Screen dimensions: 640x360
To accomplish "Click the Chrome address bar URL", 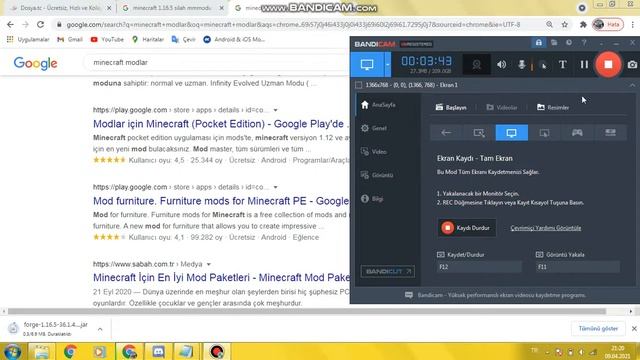I will point(293,24).
